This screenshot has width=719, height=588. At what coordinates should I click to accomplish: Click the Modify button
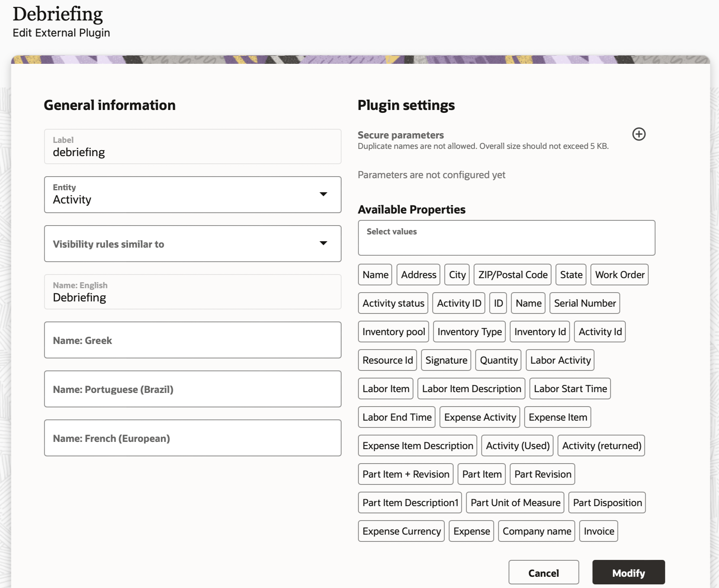(x=628, y=572)
